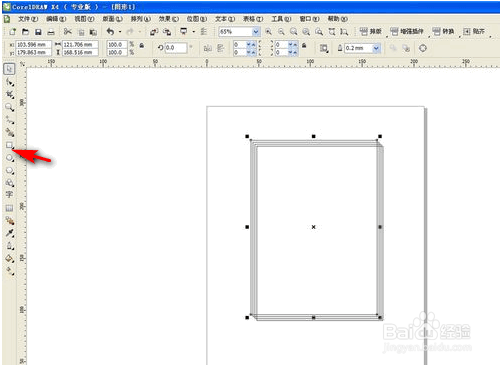Select the Zoom tool in the toolbox
500x365 pixels.
9,107
